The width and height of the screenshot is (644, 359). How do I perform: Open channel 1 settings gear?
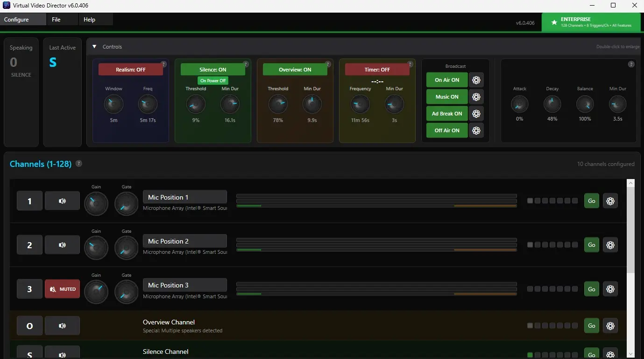pyautogui.click(x=610, y=201)
